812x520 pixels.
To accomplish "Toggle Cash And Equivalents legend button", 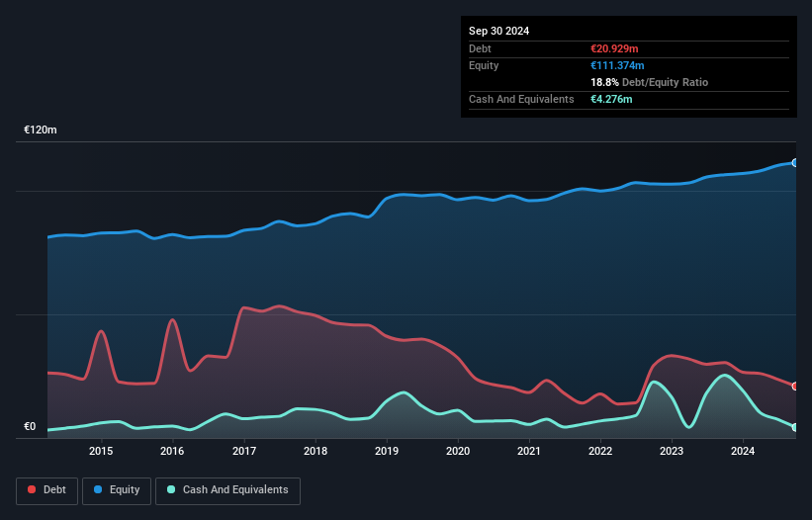I will point(227,490).
